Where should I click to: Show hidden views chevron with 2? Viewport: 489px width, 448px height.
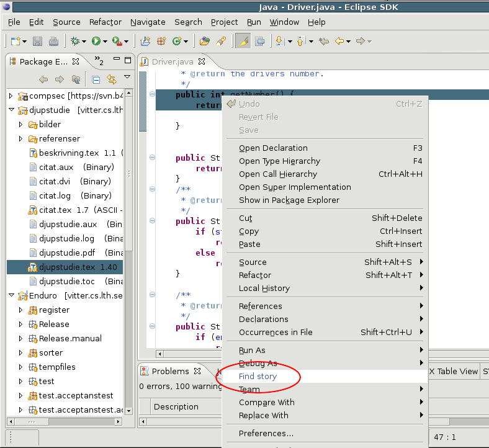click(99, 60)
